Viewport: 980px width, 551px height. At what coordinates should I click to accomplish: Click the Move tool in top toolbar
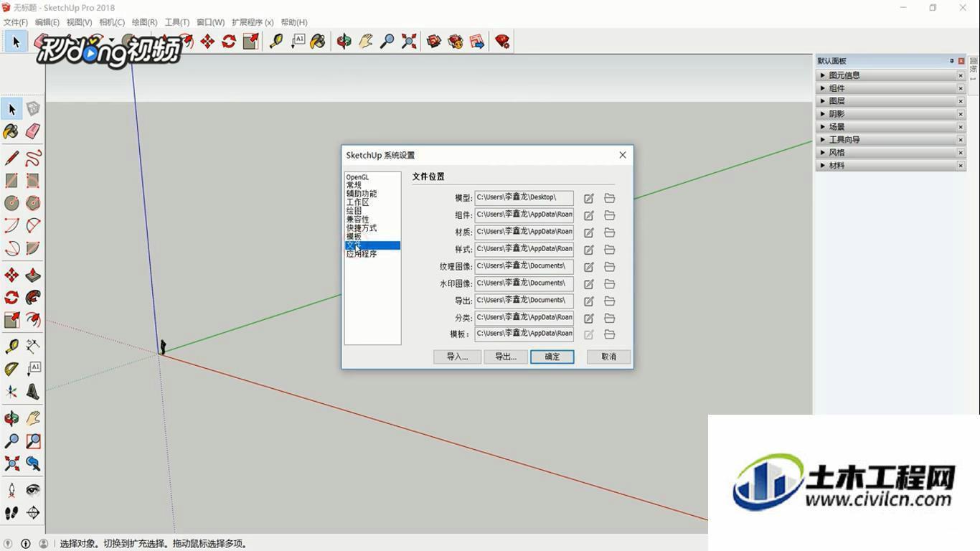click(x=207, y=42)
